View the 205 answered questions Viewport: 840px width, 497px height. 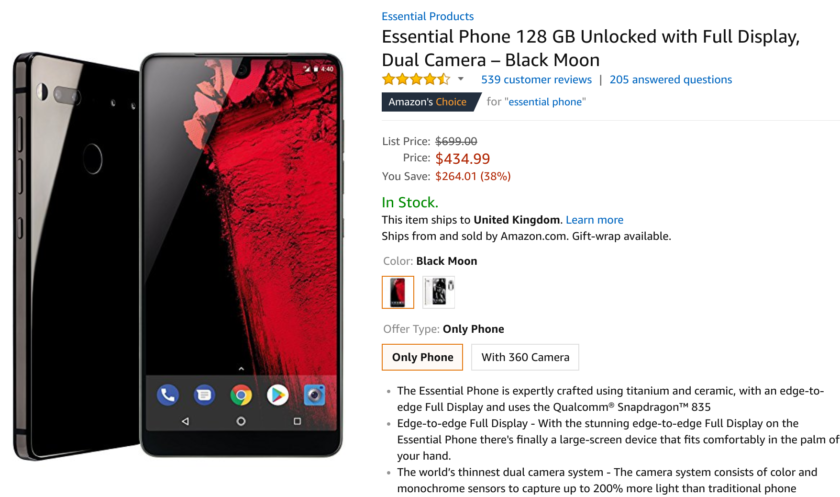(x=671, y=79)
